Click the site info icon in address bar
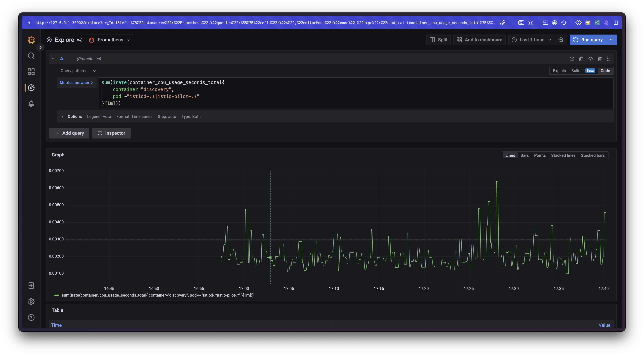This screenshot has width=644, height=356. point(29,23)
